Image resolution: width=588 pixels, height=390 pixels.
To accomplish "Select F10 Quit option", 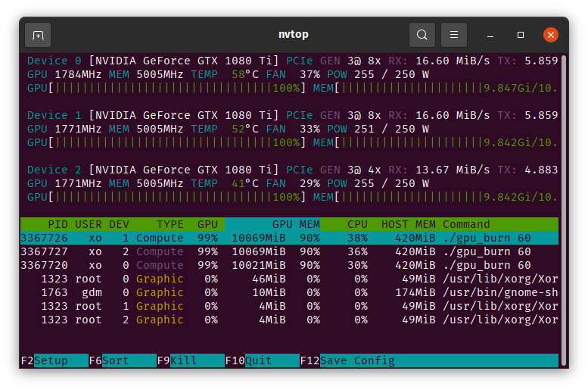I will coord(263,360).
